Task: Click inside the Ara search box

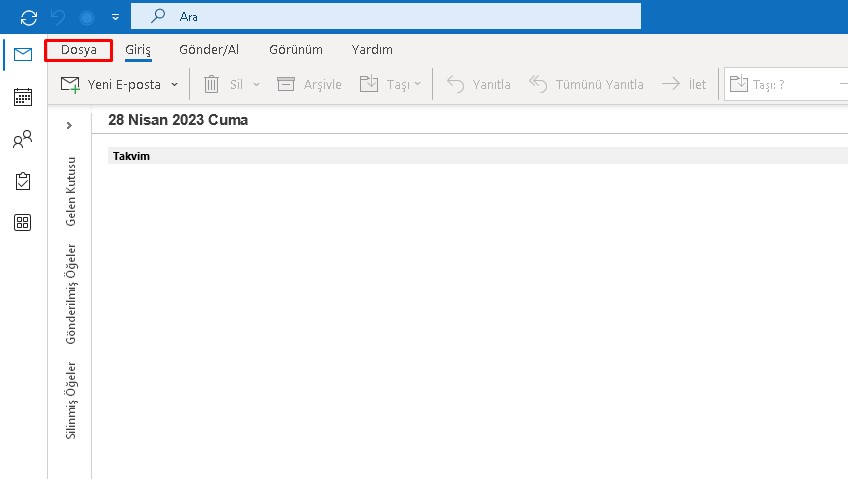Action: [x=400, y=17]
